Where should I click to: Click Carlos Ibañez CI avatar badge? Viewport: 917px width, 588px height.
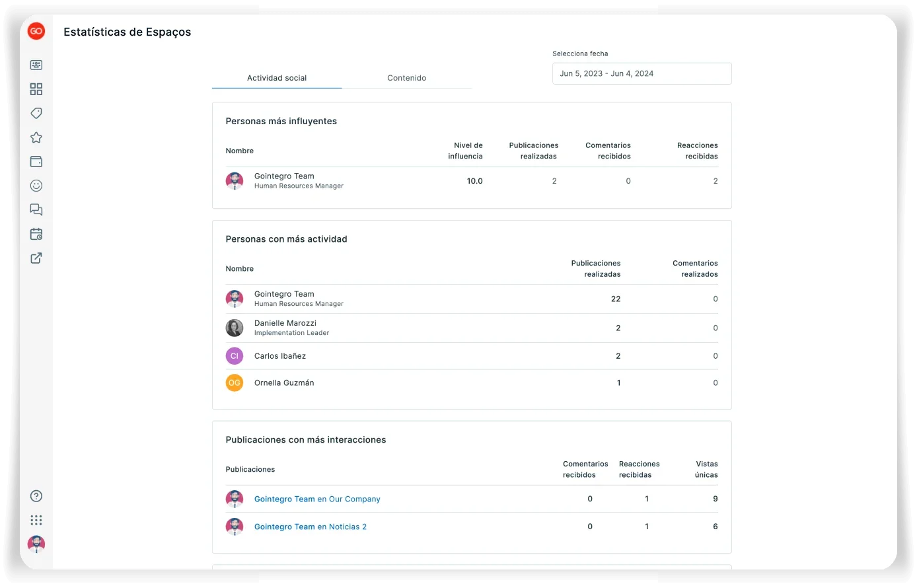(235, 356)
